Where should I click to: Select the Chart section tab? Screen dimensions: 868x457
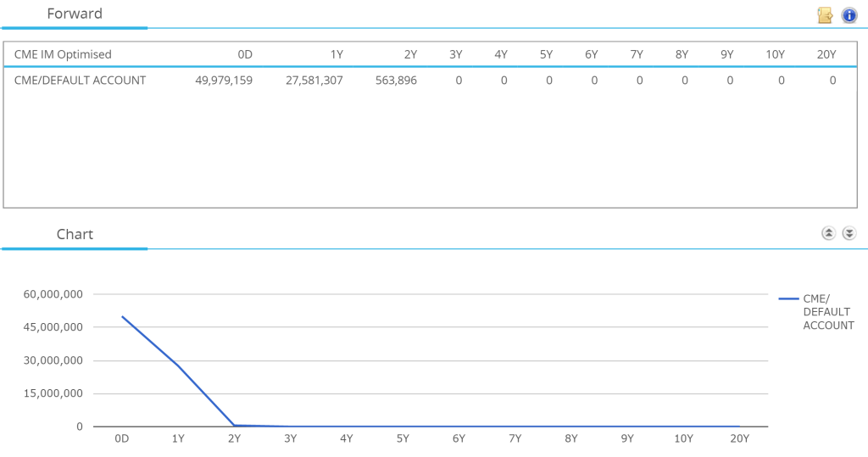point(75,234)
